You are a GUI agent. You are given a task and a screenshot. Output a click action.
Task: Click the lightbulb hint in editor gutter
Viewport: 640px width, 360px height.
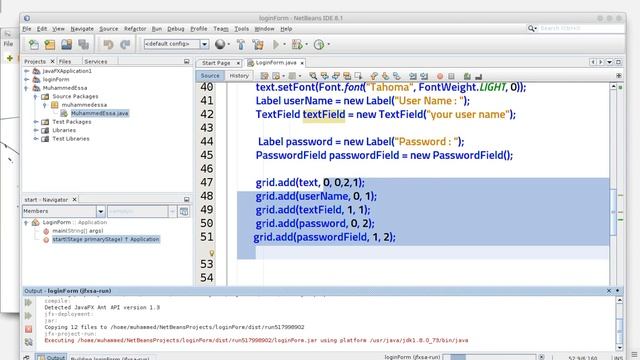[211, 253]
